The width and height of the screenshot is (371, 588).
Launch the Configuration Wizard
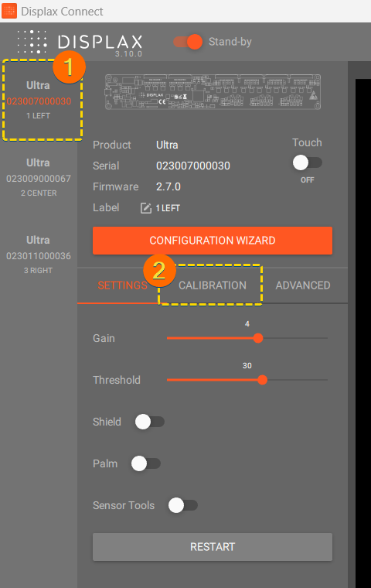tap(213, 241)
